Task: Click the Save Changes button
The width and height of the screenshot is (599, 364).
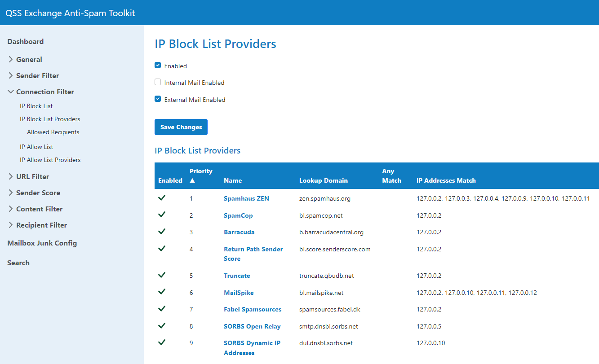Action: coord(181,127)
